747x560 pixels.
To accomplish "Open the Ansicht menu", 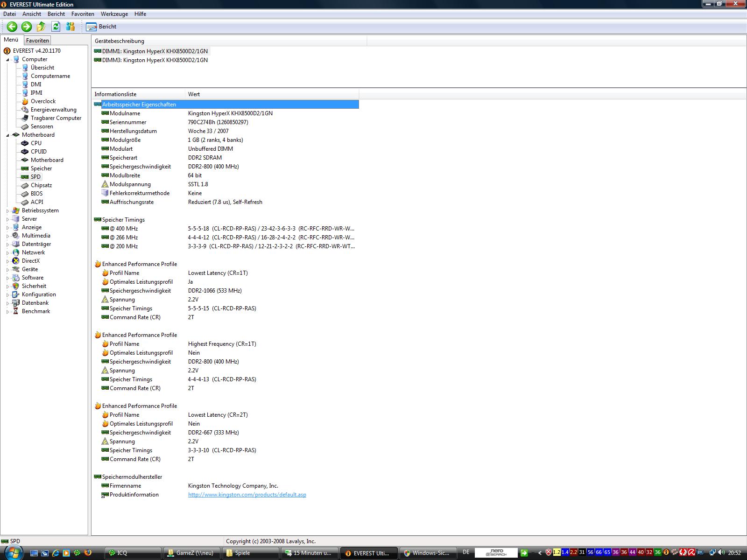I will pos(32,14).
